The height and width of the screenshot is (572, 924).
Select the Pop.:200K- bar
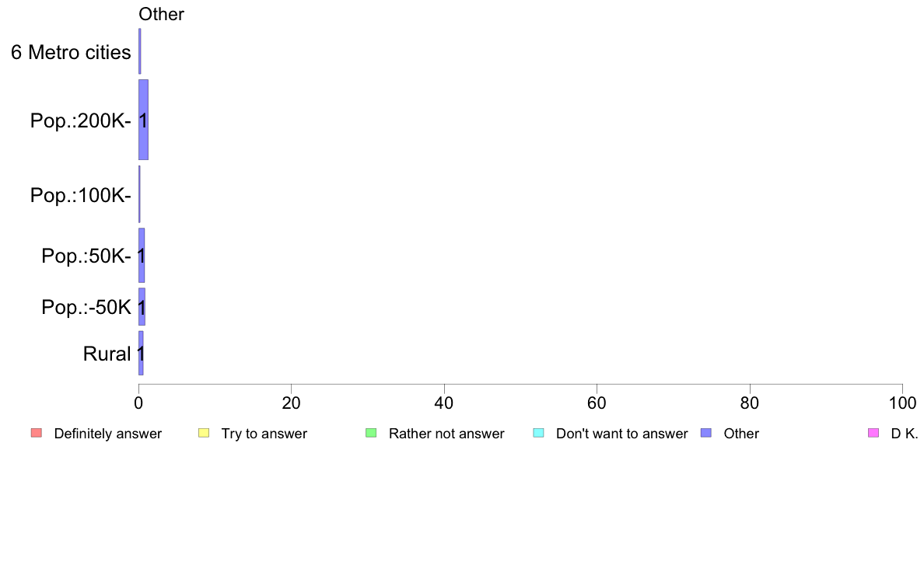coord(143,120)
